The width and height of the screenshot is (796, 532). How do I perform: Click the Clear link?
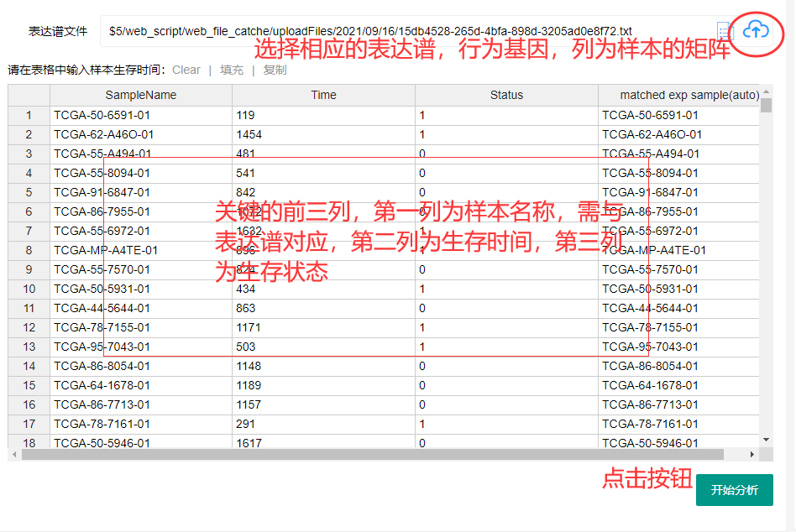(186, 70)
